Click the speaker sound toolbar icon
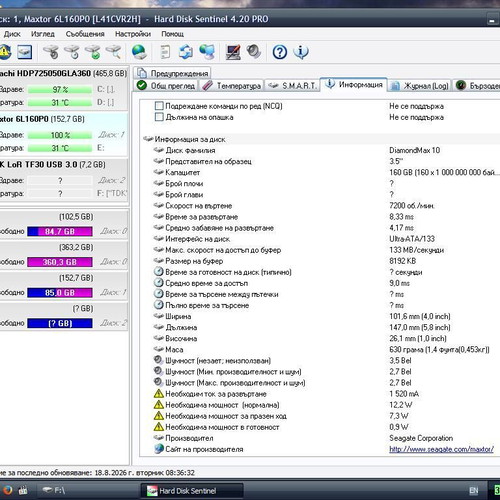The height and width of the screenshot is (500, 500). click(254, 52)
